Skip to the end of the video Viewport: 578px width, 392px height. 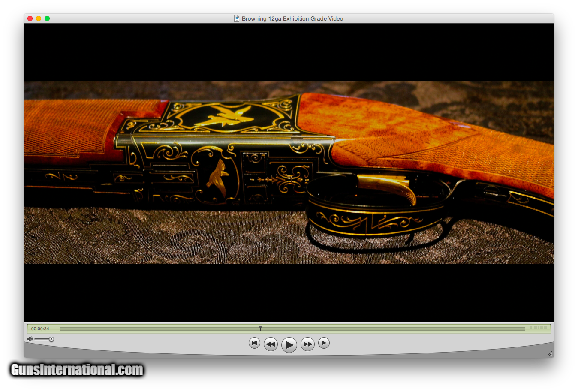(324, 343)
